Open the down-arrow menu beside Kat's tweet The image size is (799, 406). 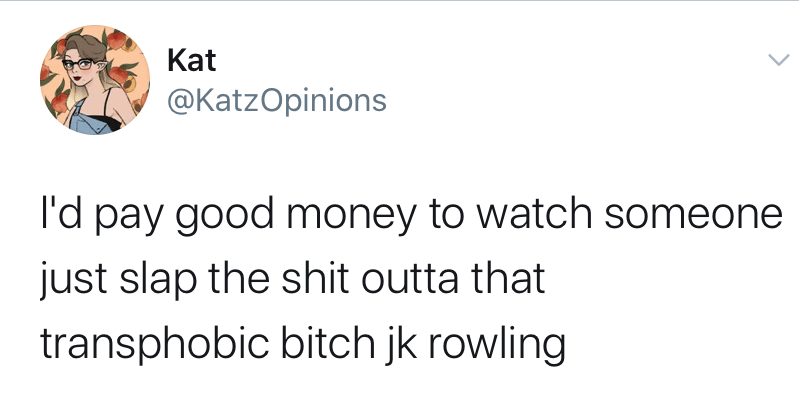(778, 61)
